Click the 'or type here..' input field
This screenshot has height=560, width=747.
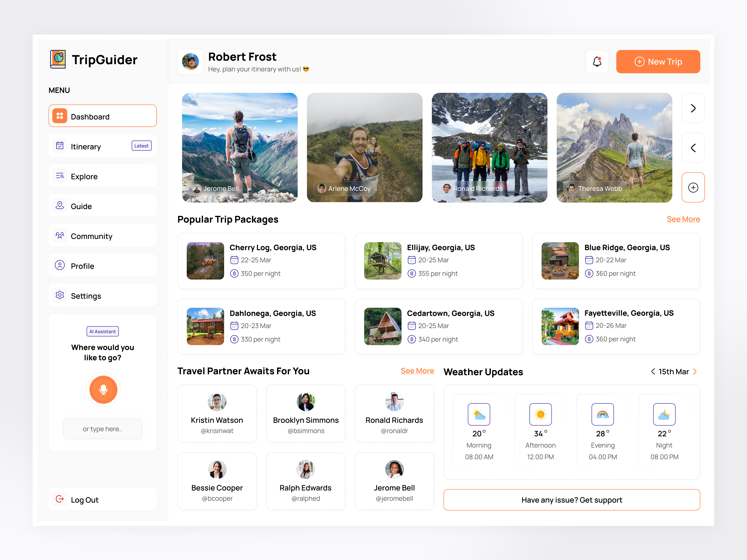coord(102,429)
